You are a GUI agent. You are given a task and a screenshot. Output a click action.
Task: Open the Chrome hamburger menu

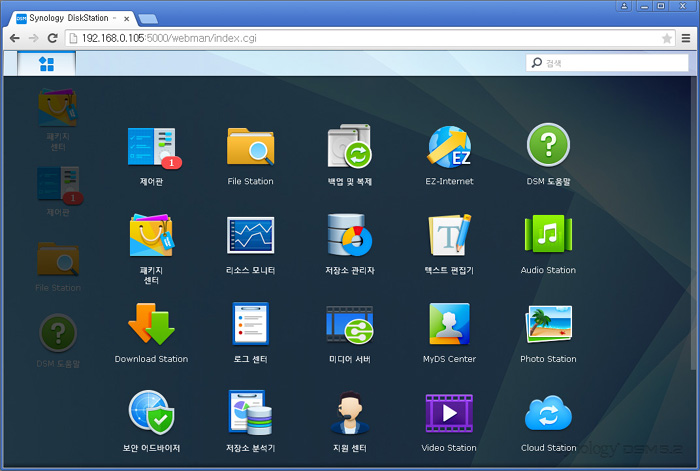(x=686, y=38)
